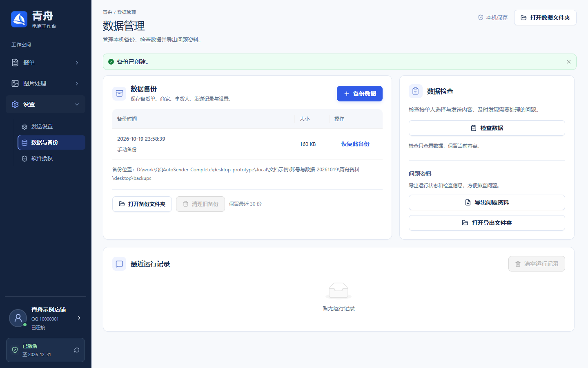Click the 暂无运行记录 empty state text

pos(339,308)
